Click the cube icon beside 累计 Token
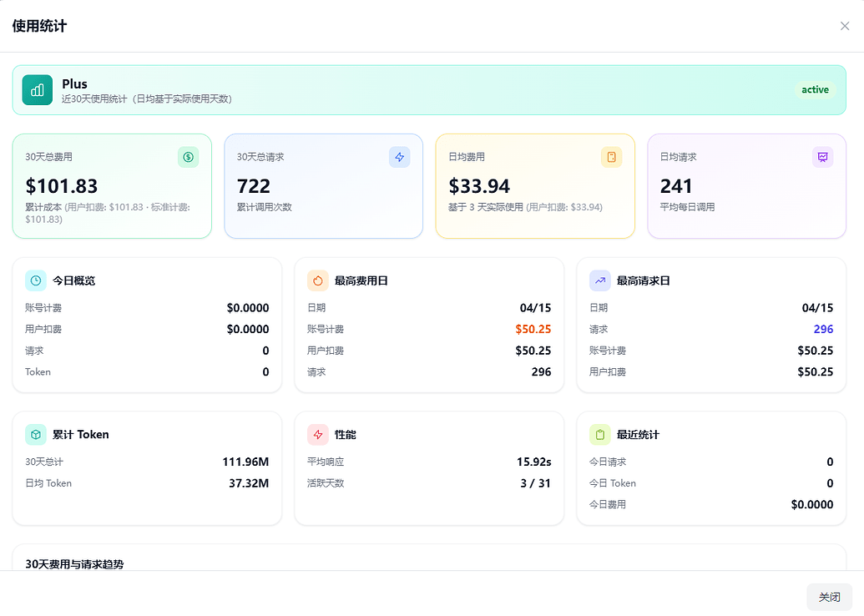 tap(36, 435)
